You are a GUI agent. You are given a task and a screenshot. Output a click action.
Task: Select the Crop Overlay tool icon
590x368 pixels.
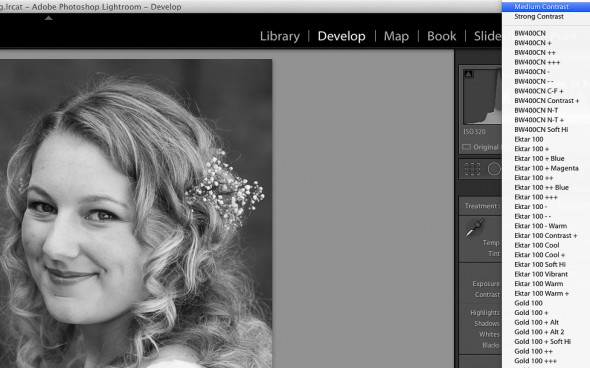pyautogui.click(x=472, y=169)
